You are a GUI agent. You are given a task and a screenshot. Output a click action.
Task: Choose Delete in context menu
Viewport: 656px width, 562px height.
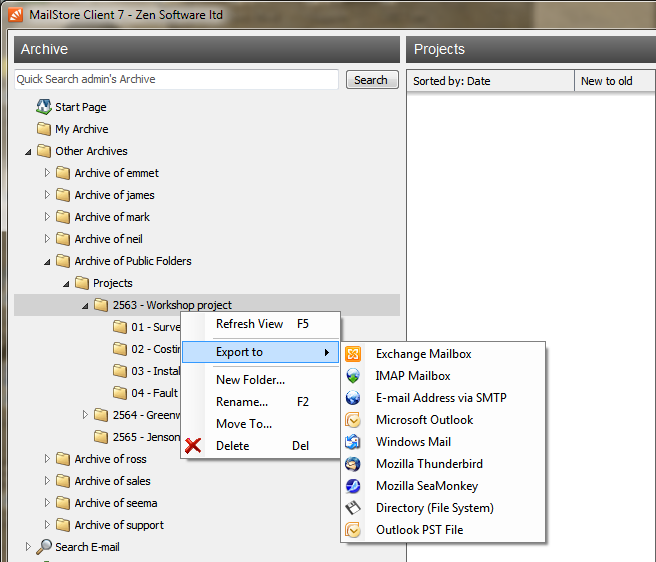261,446
